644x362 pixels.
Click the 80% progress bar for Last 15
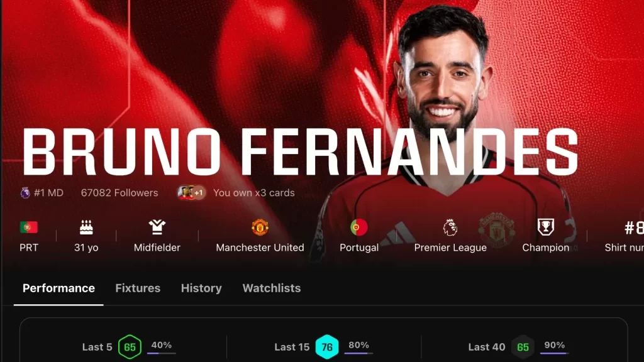[x=358, y=353]
